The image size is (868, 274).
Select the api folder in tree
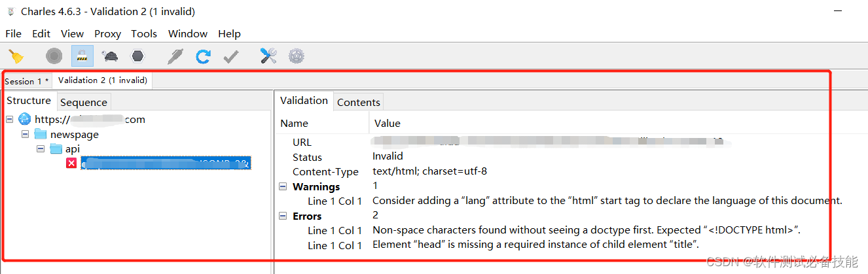coord(73,149)
